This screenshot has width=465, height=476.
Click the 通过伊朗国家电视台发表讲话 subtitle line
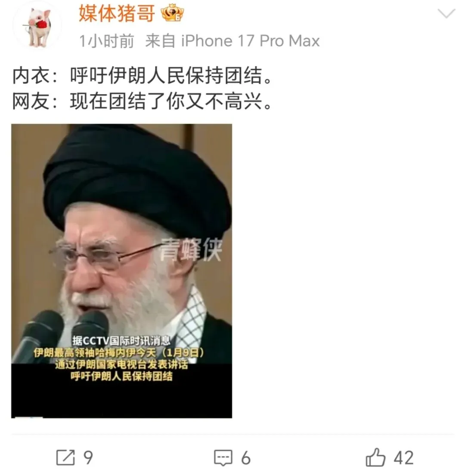122,364
